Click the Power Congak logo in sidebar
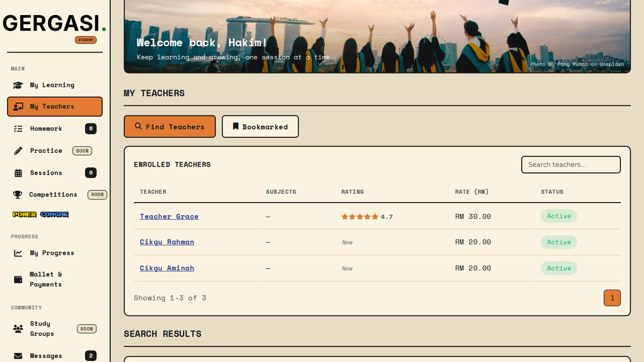Screen dimensions: 644x362 pos(41,215)
